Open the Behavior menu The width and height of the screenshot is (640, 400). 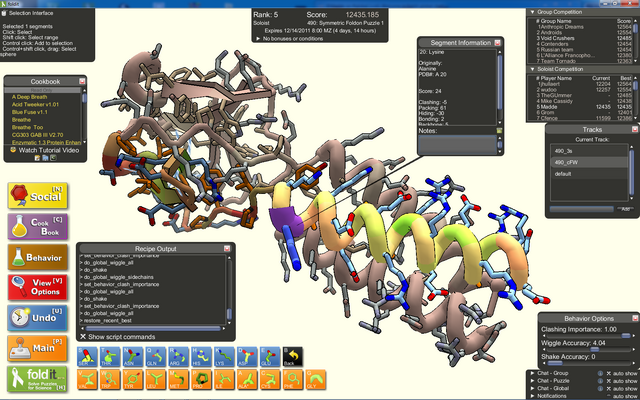(38, 257)
